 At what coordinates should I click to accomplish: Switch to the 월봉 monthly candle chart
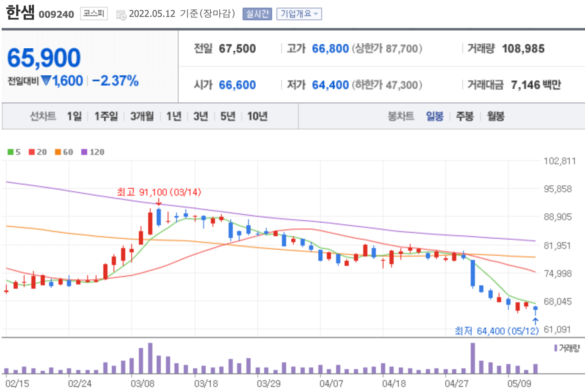pos(495,116)
